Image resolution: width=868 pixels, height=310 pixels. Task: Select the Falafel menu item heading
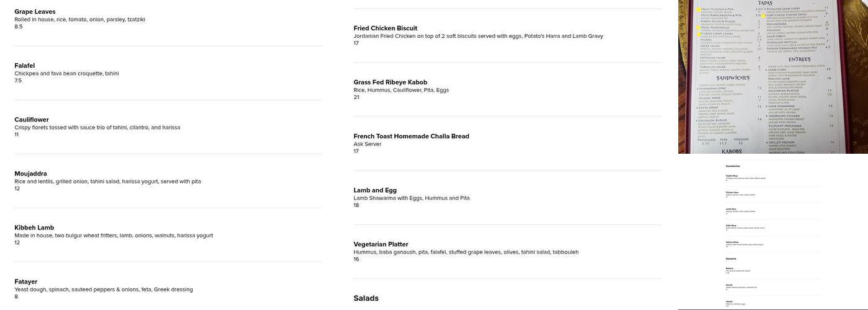25,66
